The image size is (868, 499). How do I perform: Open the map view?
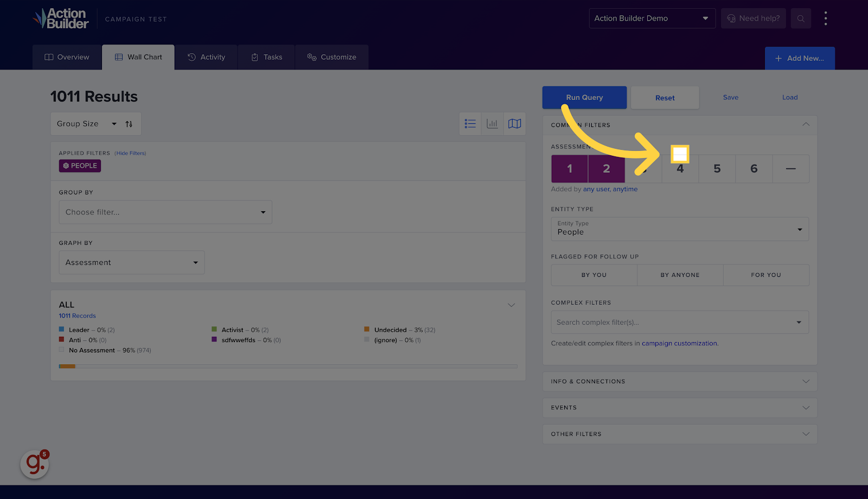514,123
